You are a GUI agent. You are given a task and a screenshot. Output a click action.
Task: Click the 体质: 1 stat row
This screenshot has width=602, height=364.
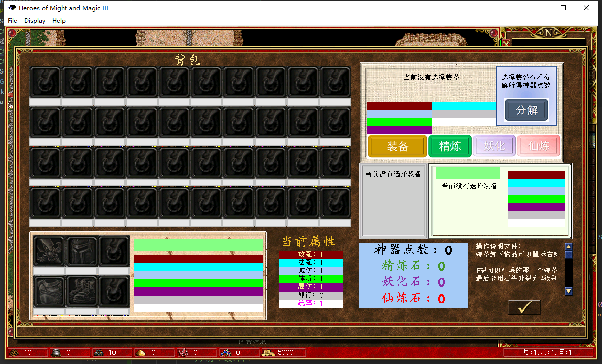(311, 279)
